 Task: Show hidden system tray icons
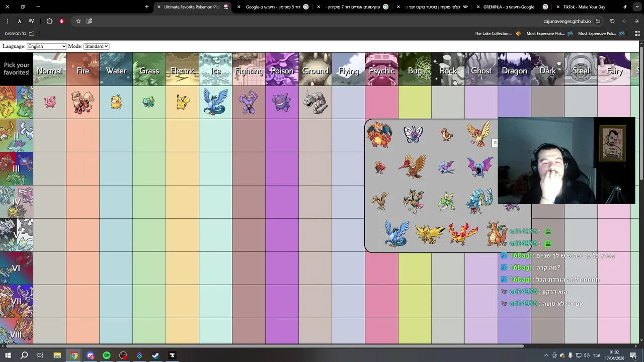click(546, 355)
